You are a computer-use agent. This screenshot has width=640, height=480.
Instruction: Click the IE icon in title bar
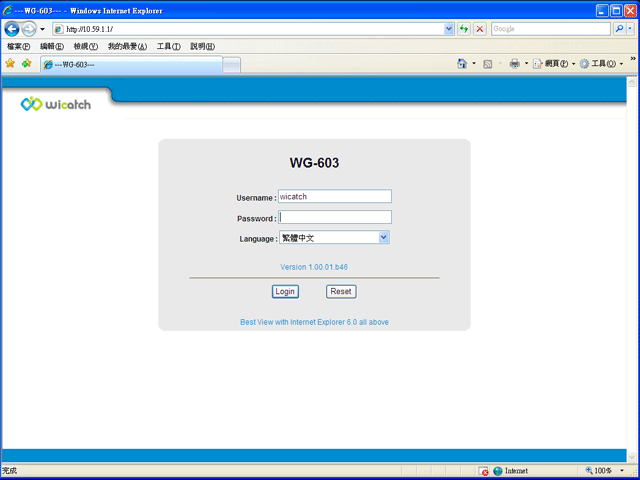click(x=8, y=11)
